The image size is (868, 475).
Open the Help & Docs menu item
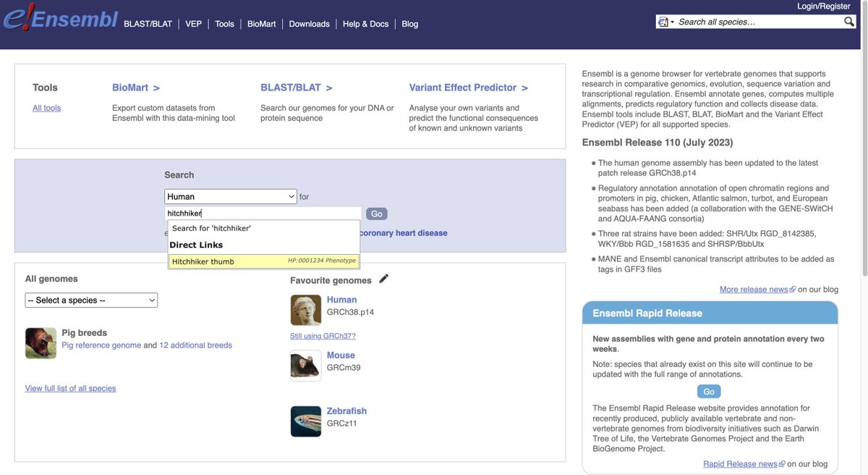click(x=366, y=24)
